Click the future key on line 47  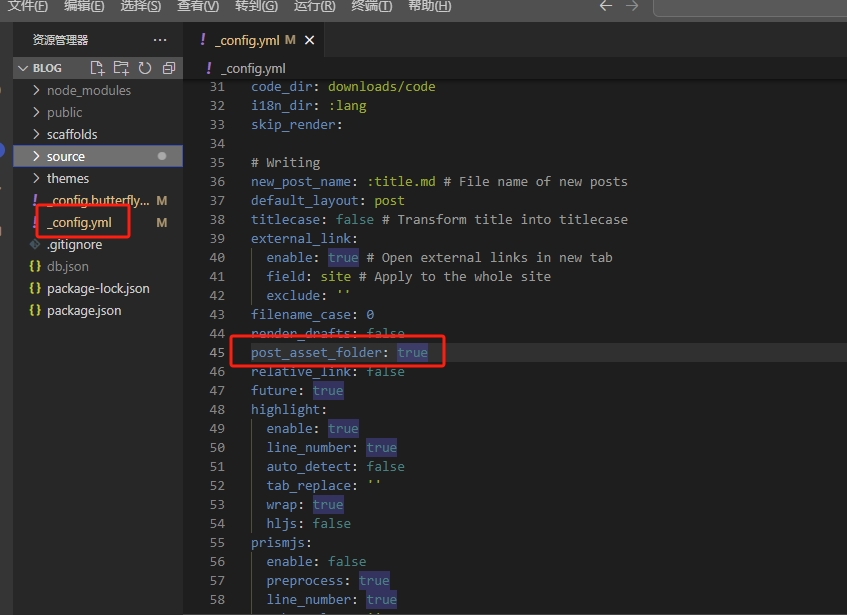point(274,390)
